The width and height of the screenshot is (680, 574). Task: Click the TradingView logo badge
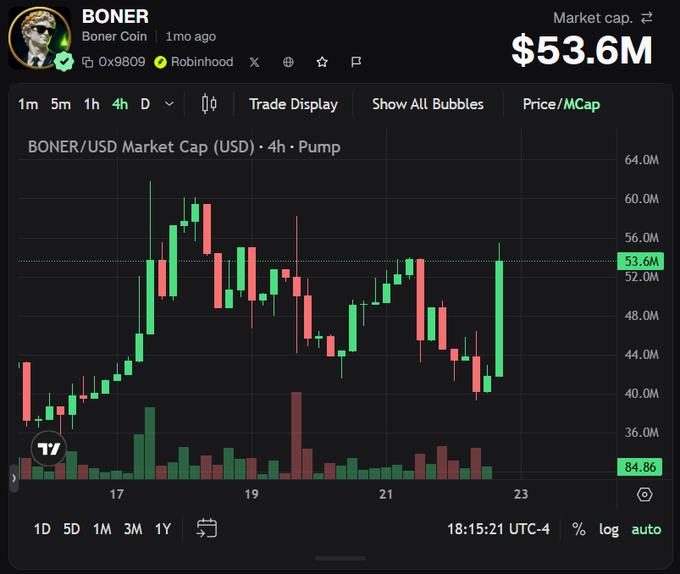tap(49, 449)
